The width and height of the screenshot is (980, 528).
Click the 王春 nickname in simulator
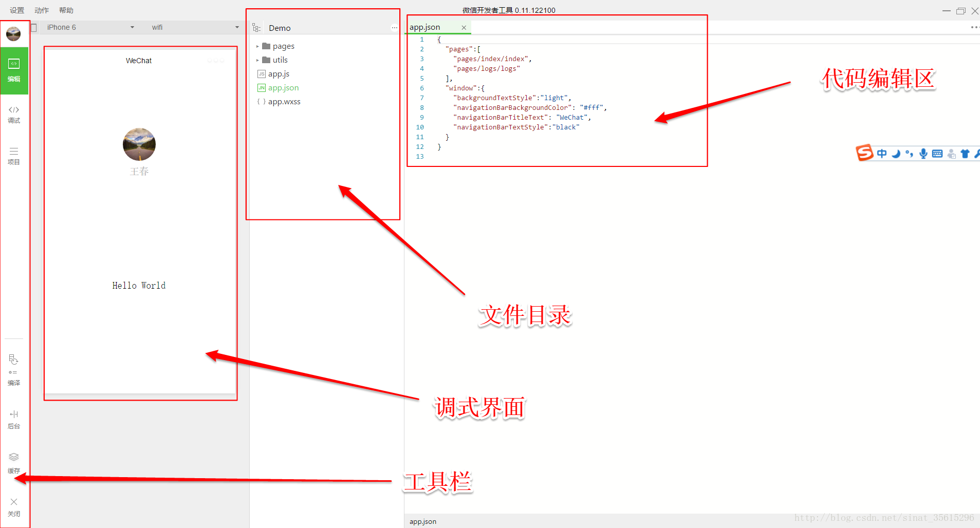click(x=139, y=172)
